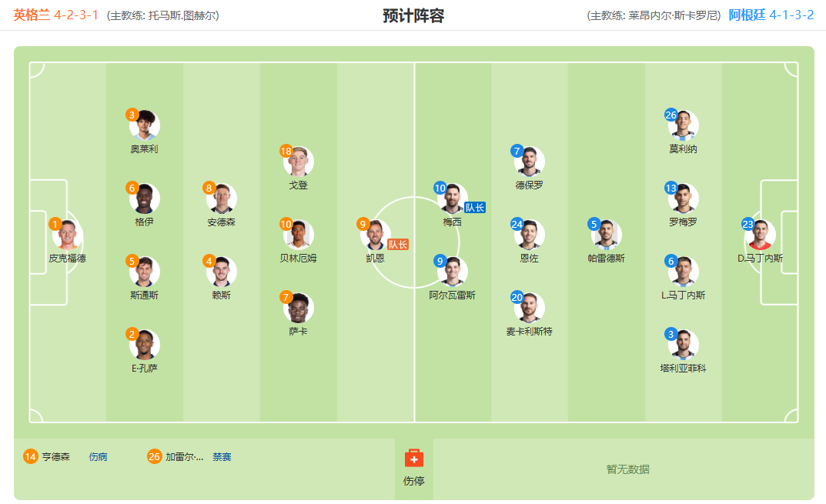
Task: Click the 禁赛 suspension link
Action: point(222,456)
